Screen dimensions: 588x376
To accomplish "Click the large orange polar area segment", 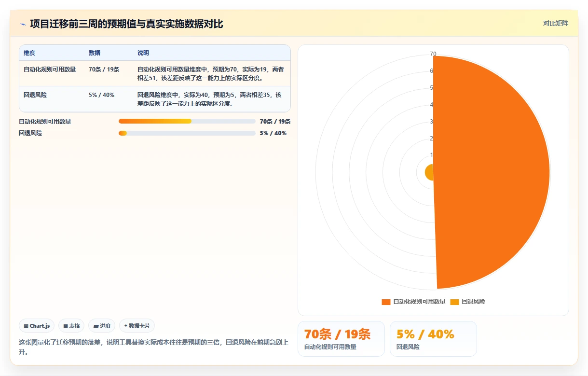I will point(492,172).
